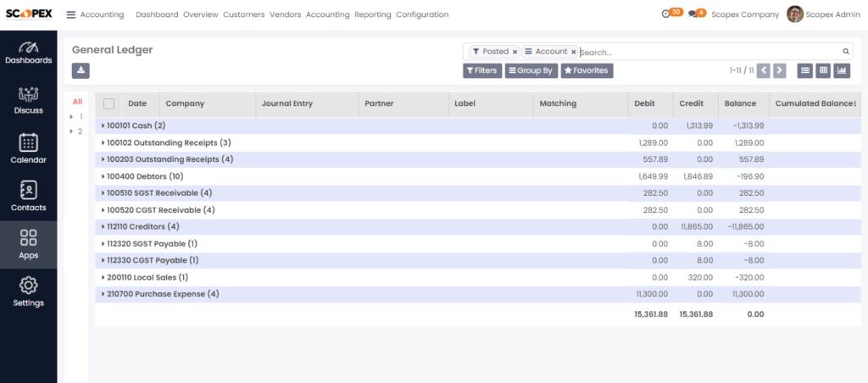Click the -11,865.00 balance value
The image size is (868, 383).
744,227
